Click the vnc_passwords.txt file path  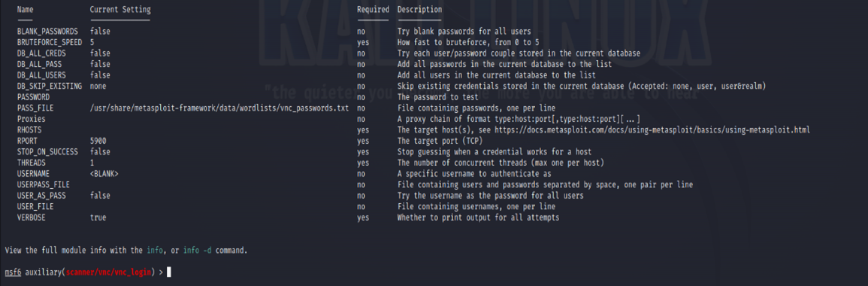click(219, 108)
